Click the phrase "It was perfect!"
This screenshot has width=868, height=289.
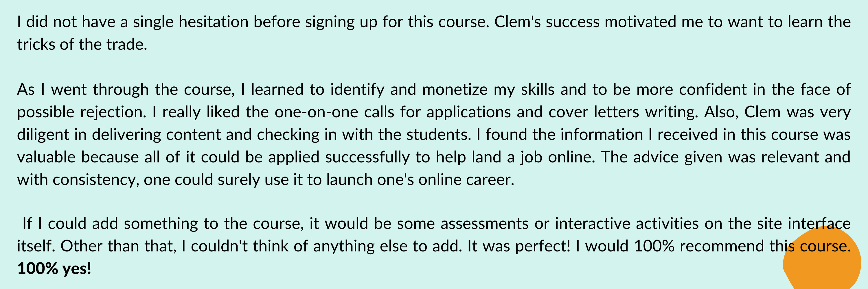coord(519,246)
